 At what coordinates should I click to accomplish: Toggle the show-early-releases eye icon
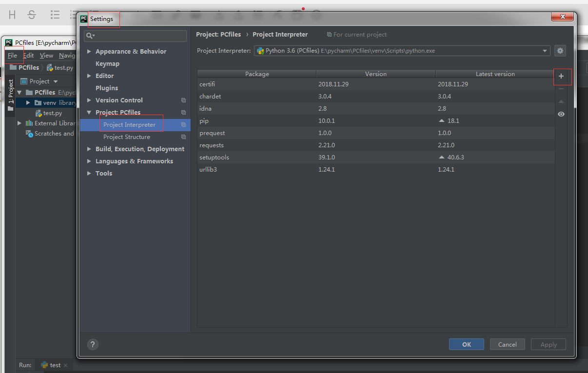[561, 114]
